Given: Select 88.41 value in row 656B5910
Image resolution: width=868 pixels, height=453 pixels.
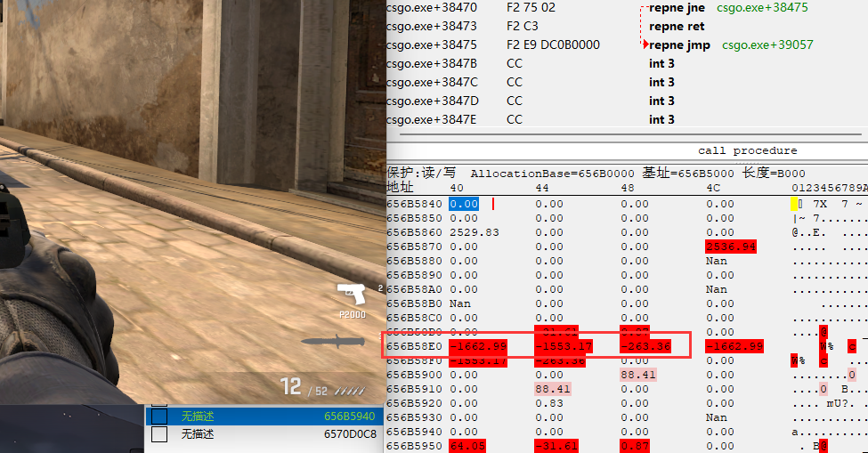Looking at the screenshot, I should [x=553, y=390].
